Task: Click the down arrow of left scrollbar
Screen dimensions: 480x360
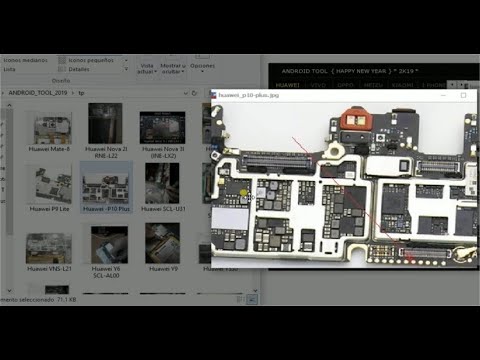Action: [9, 291]
